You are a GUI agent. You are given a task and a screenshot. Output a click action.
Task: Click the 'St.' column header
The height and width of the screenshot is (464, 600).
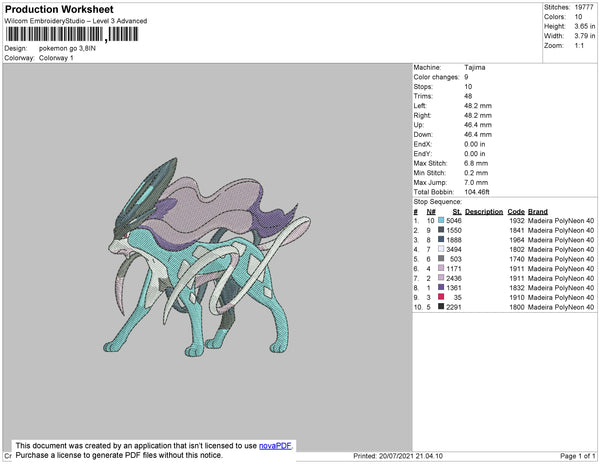tap(457, 212)
